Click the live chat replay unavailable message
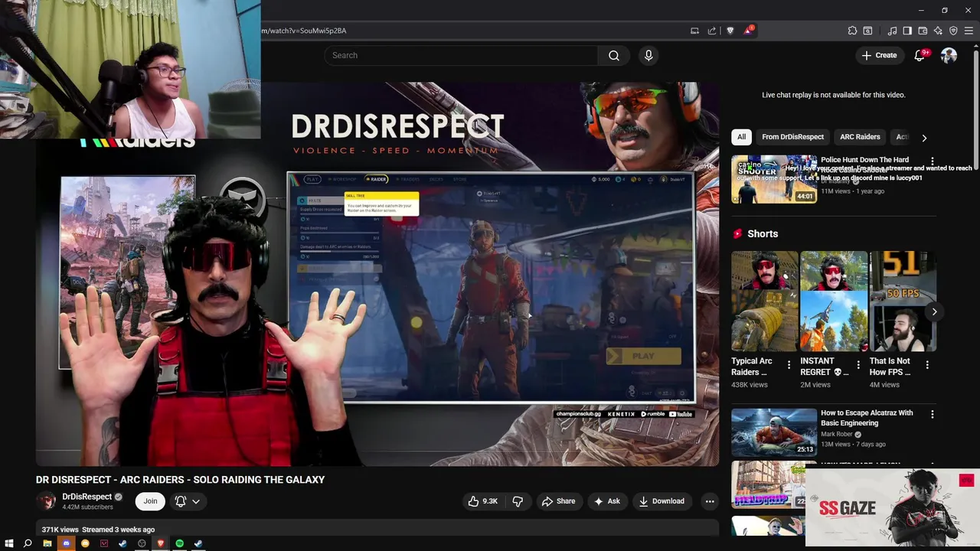This screenshot has width=980, height=551. tap(834, 95)
